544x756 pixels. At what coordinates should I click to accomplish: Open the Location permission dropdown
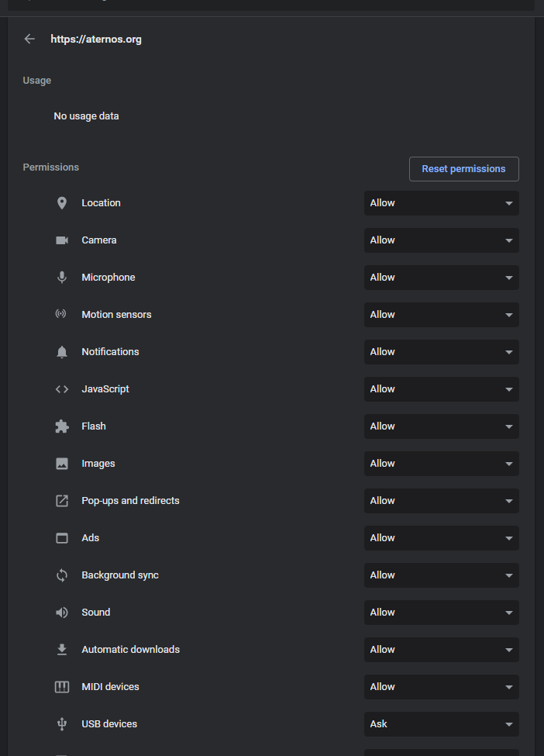coord(442,203)
